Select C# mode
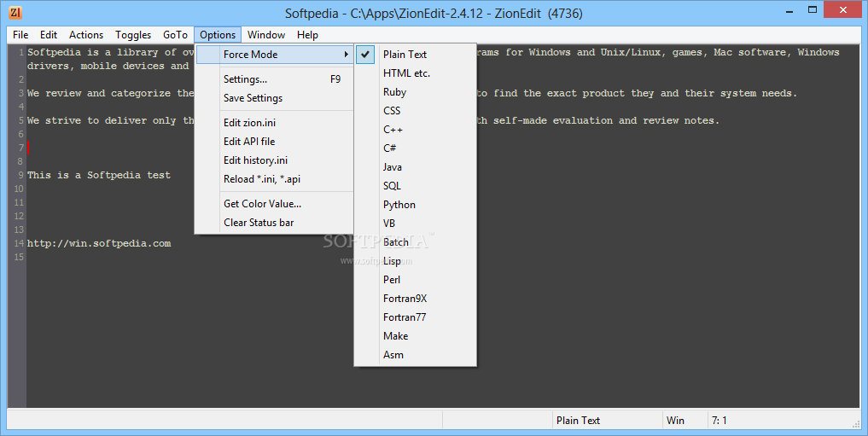Screen dimensions: 868x436 point(415,148)
